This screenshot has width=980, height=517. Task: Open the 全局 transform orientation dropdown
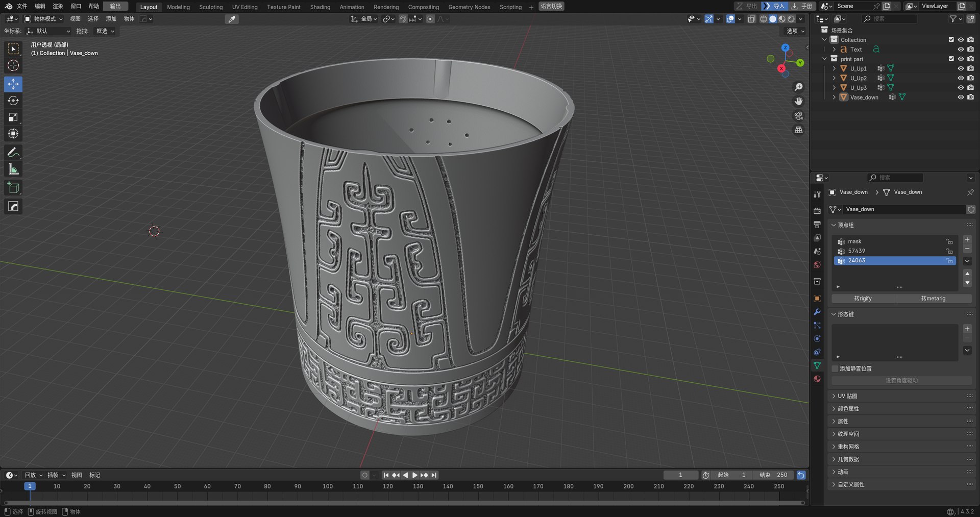pos(364,19)
